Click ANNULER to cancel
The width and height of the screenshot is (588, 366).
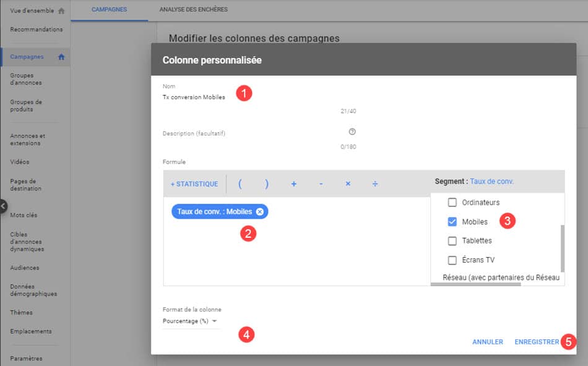point(488,342)
